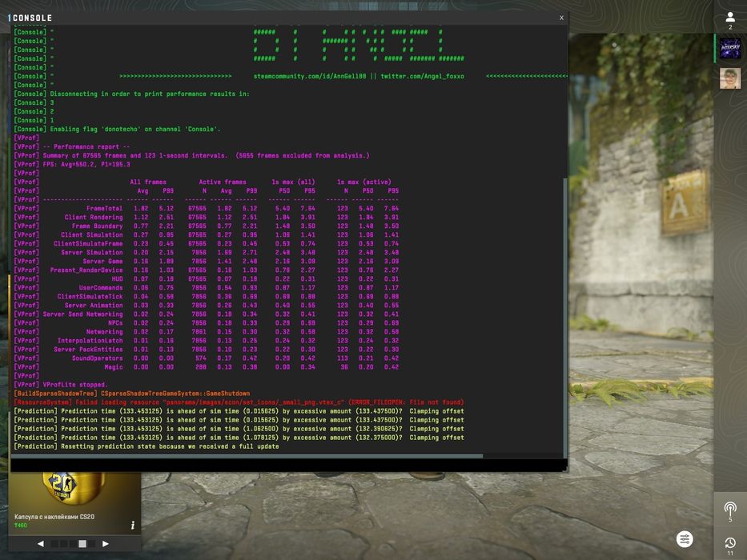Click the '1s max (all)' column header
747x560 pixels.
(294, 182)
